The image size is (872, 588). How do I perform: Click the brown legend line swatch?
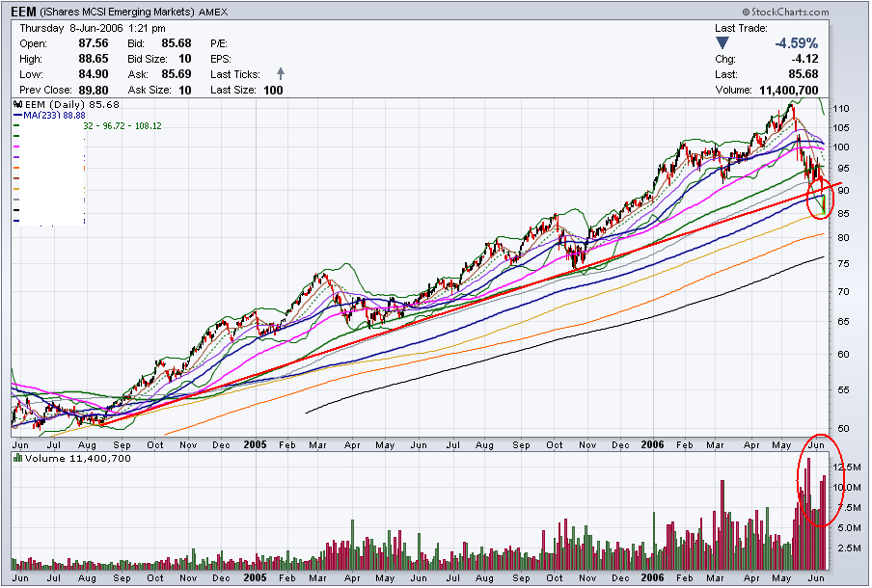click(x=16, y=178)
